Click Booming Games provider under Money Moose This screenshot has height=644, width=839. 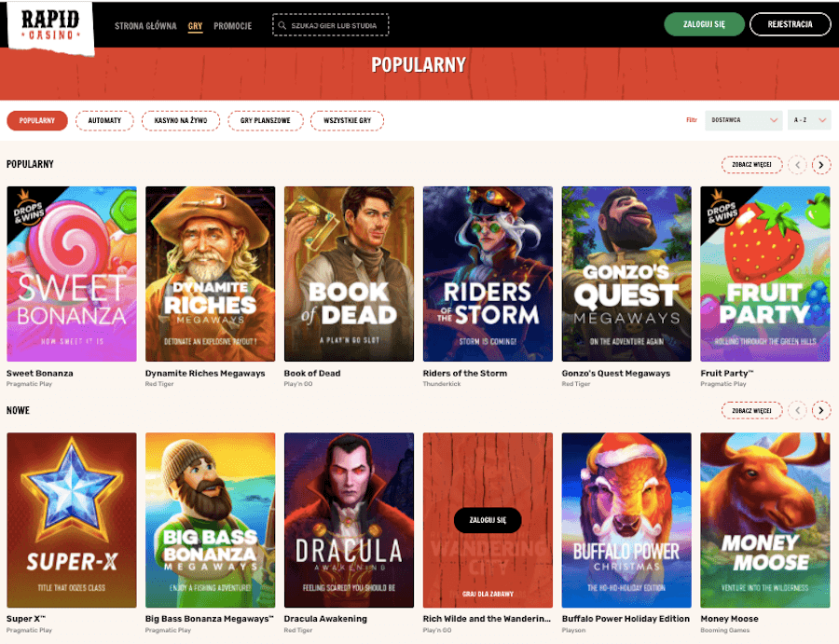(725, 630)
